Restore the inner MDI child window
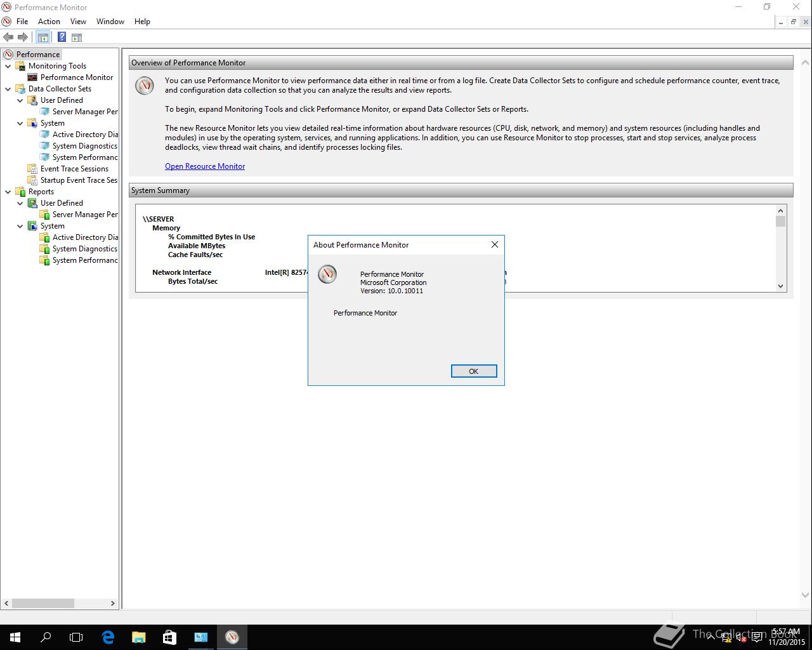 pyautogui.click(x=793, y=22)
